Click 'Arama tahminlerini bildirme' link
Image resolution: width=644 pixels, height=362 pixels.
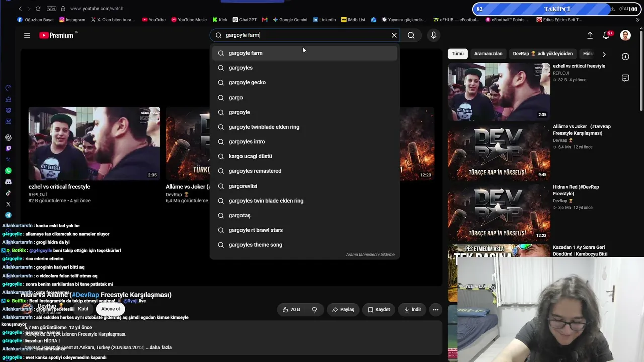pos(370,255)
